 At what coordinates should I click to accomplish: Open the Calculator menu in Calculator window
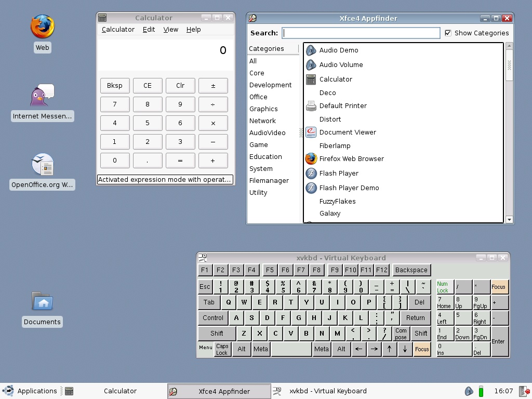click(x=118, y=30)
